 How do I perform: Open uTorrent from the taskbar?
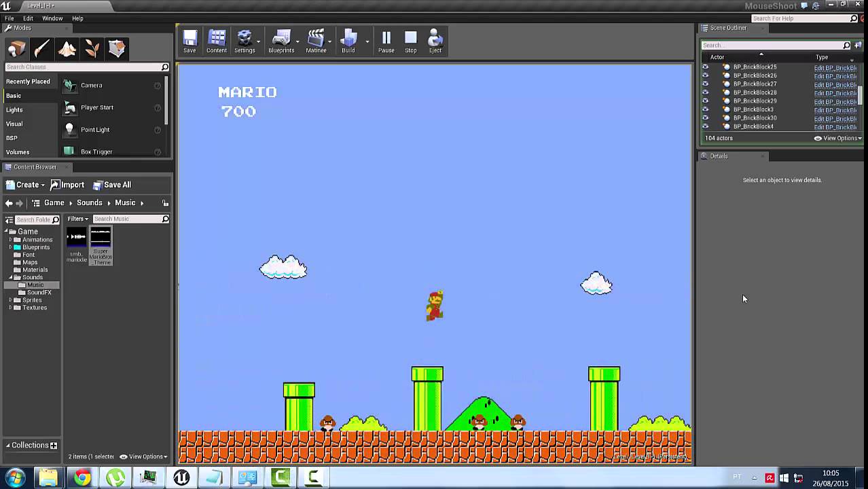click(115, 478)
